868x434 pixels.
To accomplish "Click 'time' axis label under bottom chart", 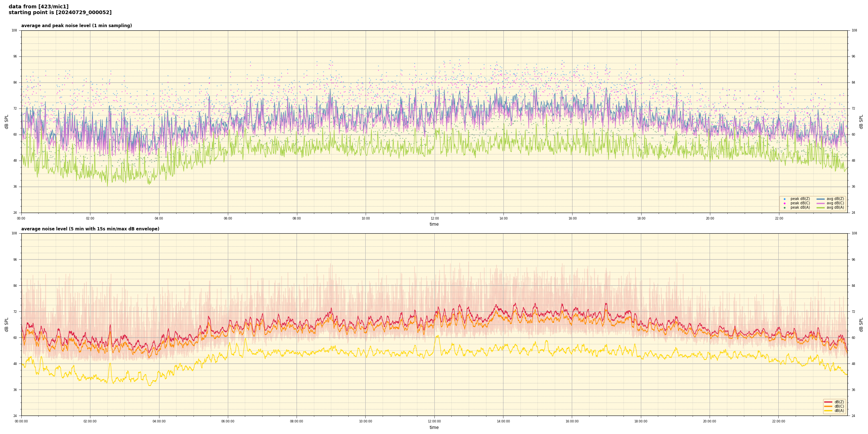I will (x=434, y=427).
